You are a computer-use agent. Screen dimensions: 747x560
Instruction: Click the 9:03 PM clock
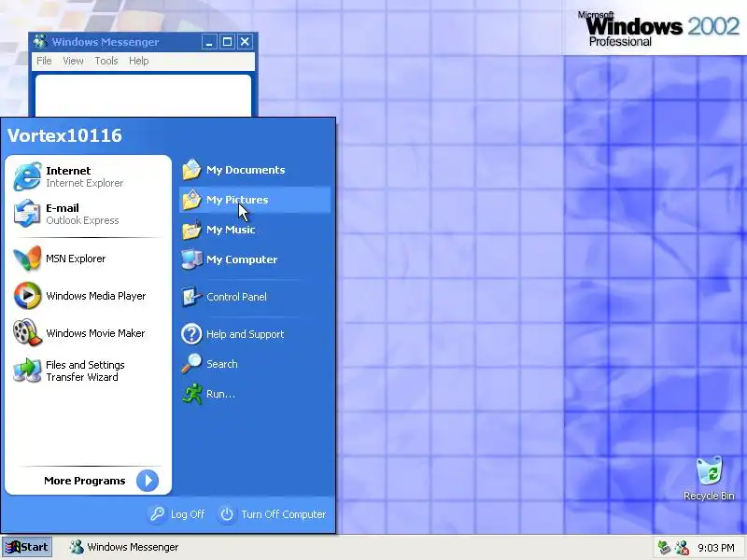[716, 548]
